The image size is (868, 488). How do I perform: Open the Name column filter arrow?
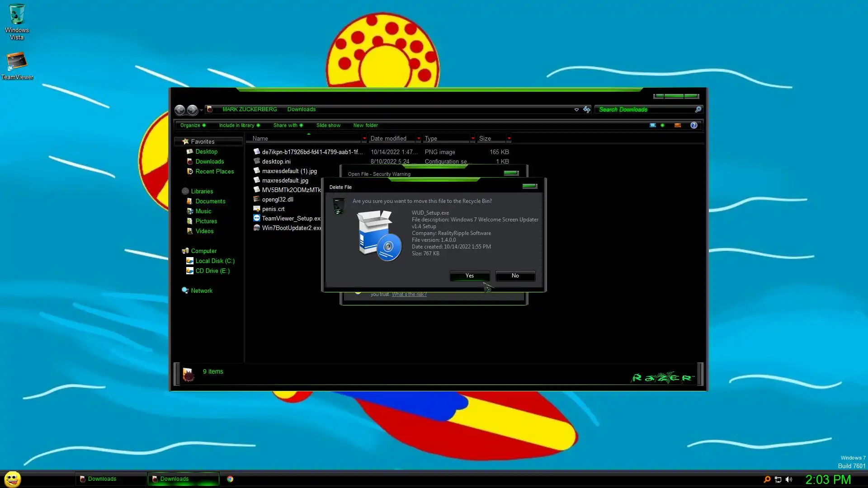[x=364, y=138]
